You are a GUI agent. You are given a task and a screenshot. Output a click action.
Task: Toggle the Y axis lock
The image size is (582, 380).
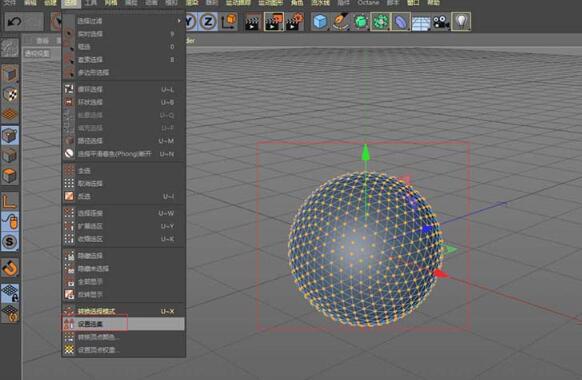point(190,22)
